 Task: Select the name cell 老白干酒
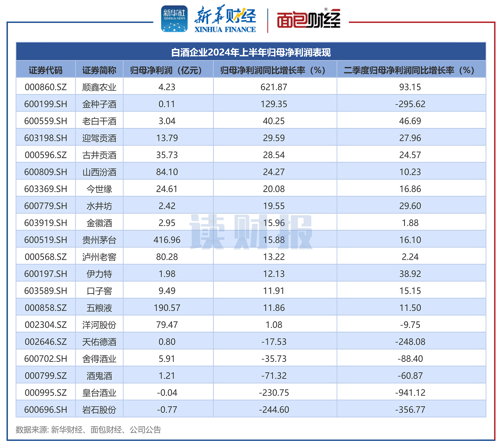(99, 121)
